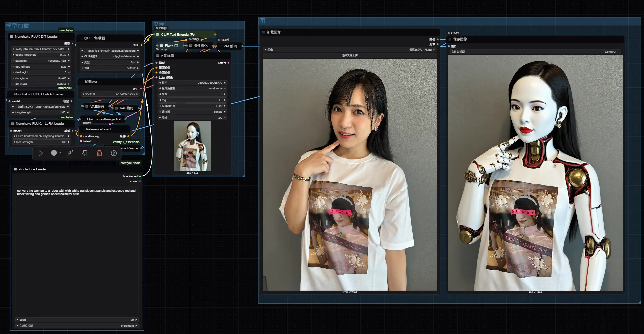This screenshot has height=334, width=644.
Task: Click the 加载图像 node menu icon
Action: point(263,32)
